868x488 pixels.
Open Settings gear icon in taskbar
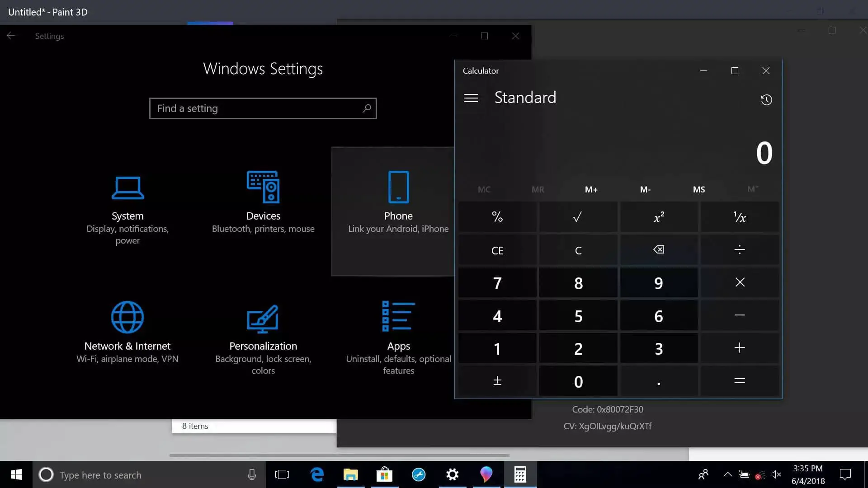point(452,474)
